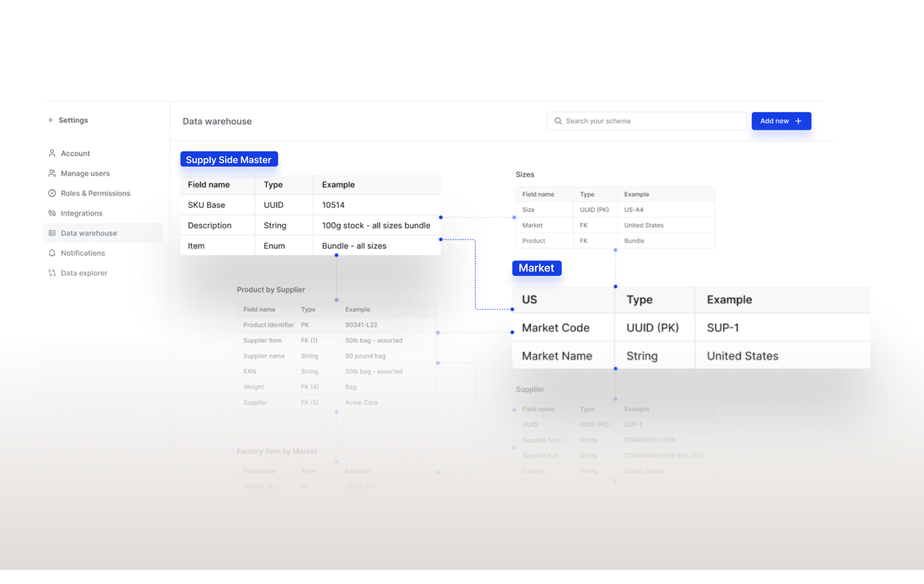The image size is (924, 584).
Task: Click the Weight field row
Action: tap(336, 387)
